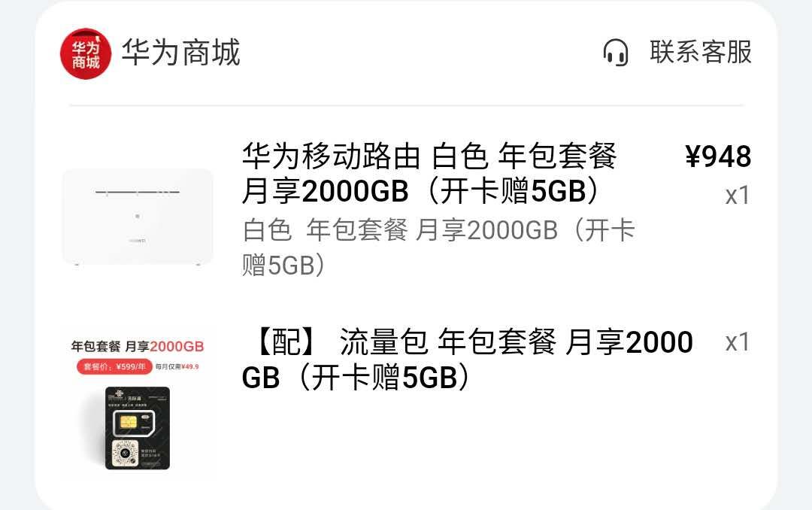This screenshot has width=812, height=510.
Task: Tap the x1 quantity beside 流量包
Action: (738, 342)
